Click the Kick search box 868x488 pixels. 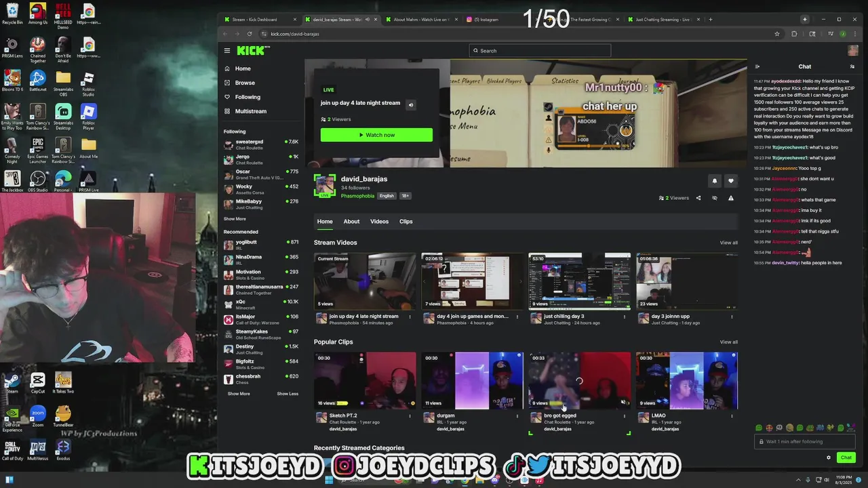coord(540,51)
